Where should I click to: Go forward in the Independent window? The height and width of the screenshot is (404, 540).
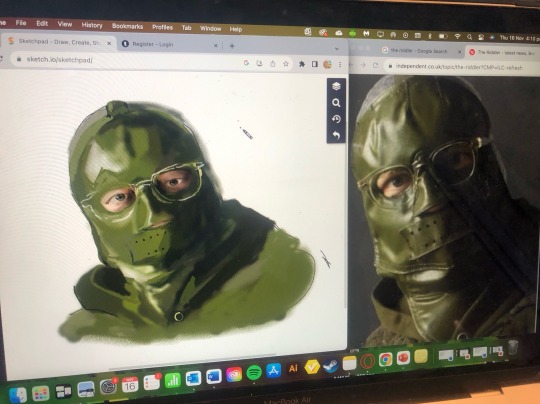(363, 65)
